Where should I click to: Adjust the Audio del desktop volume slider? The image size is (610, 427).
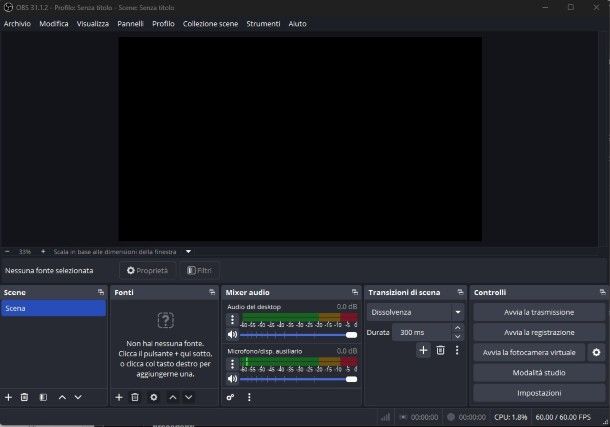point(298,335)
